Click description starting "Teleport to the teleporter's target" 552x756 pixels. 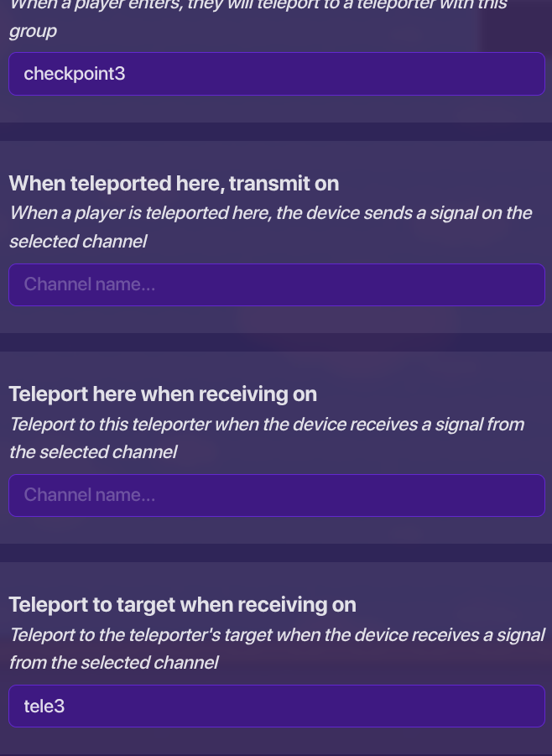277,634
